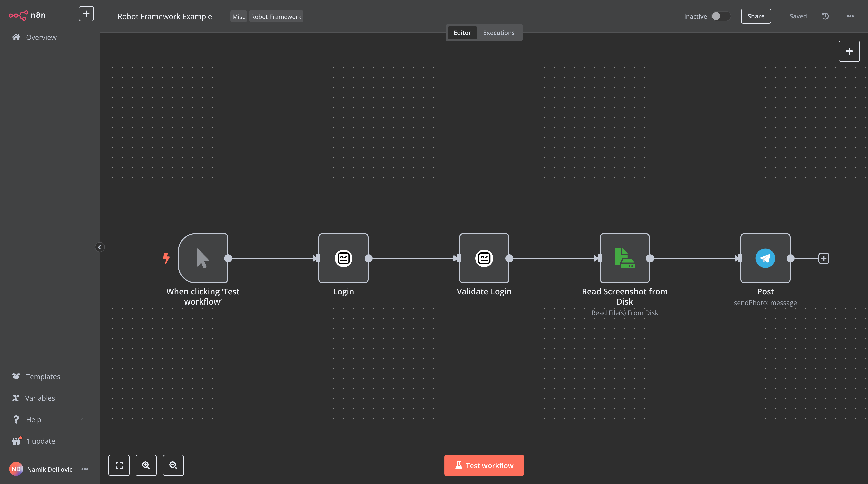Select the Read Screenshot from Disk node

coord(624,258)
